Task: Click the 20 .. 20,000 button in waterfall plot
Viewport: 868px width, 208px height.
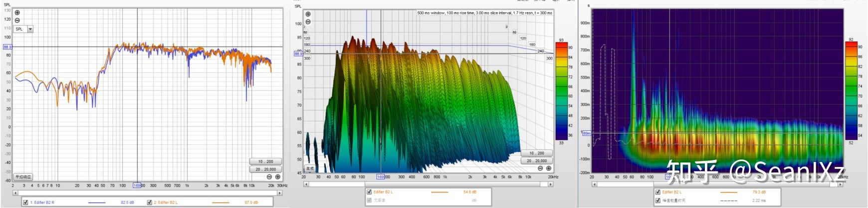Action: pyautogui.click(x=537, y=160)
